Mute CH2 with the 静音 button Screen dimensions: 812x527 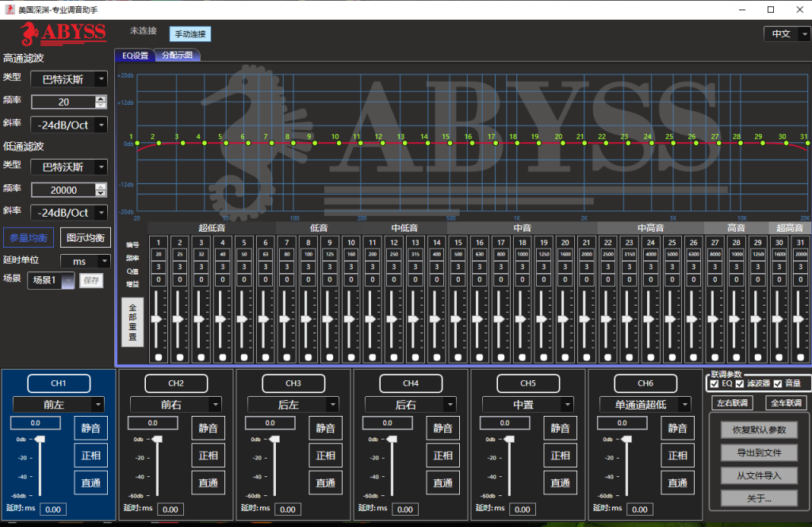(x=209, y=428)
